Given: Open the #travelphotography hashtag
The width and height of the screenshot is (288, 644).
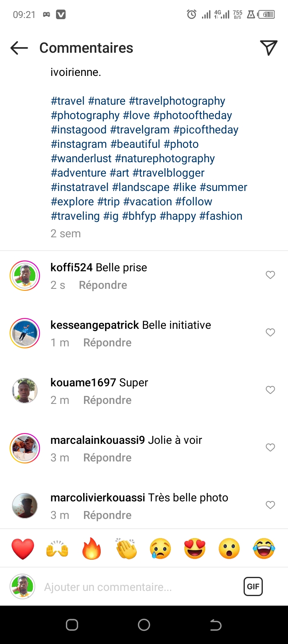Looking at the screenshot, I should (x=177, y=101).
